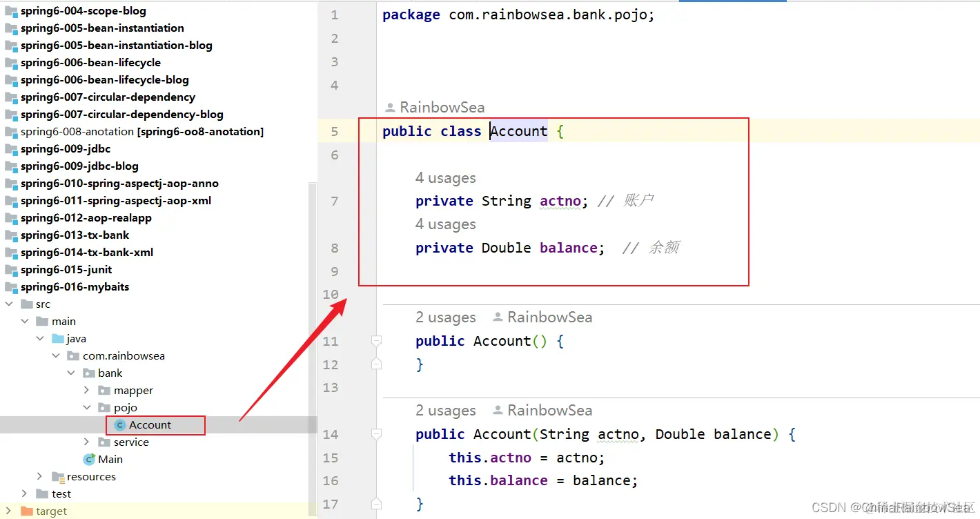
Task: Select module spring6-006-bean-lifecycle-blog
Action: (x=105, y=80)
